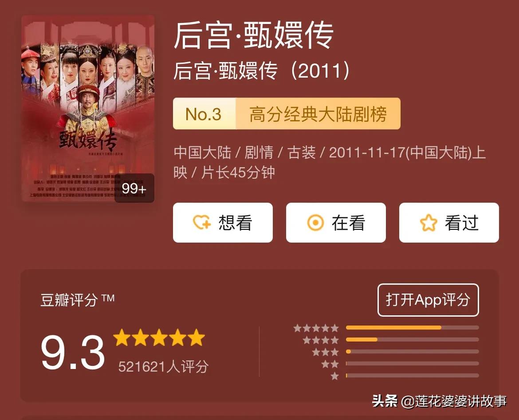Image resolution: width=519 pixels, height=420 pixels.
Task: Click the four-star rating distribution bar
Action: coord(413,340)
